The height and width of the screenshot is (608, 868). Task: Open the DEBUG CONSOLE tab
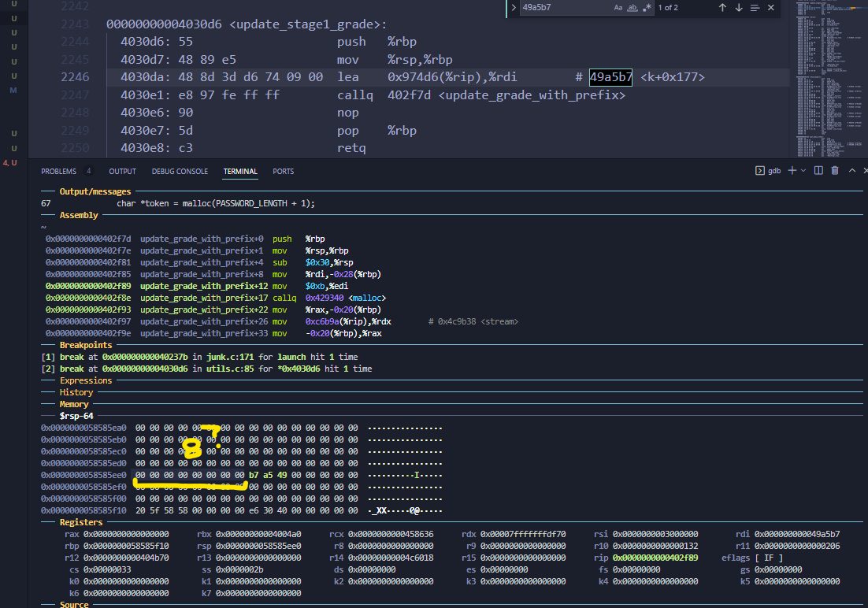point(180,171)
